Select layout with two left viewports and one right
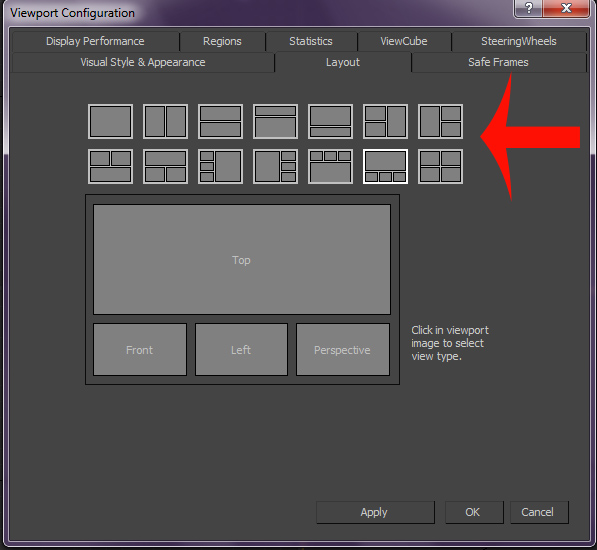Screen dimensions: 597x550 [x=385, y=121]
